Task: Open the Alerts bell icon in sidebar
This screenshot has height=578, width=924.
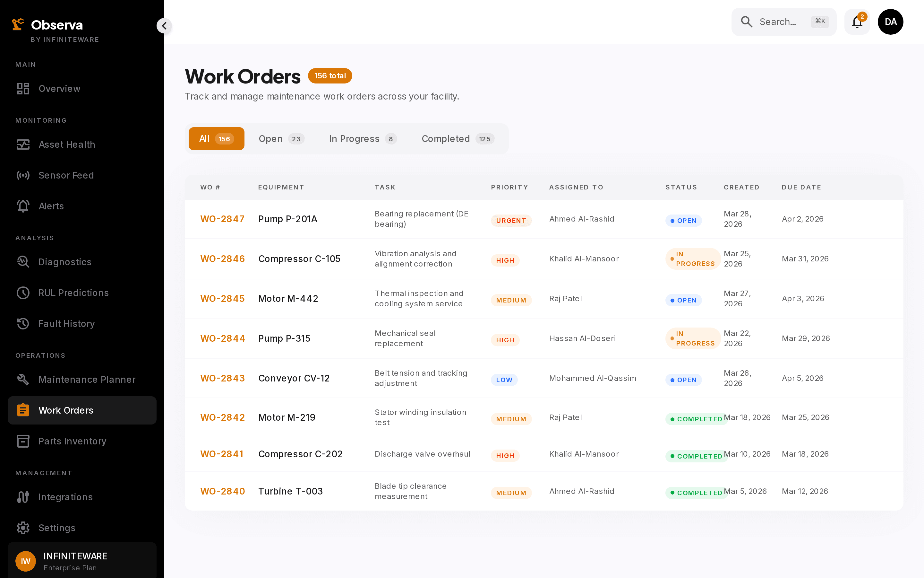Action: tap(23, 206)
